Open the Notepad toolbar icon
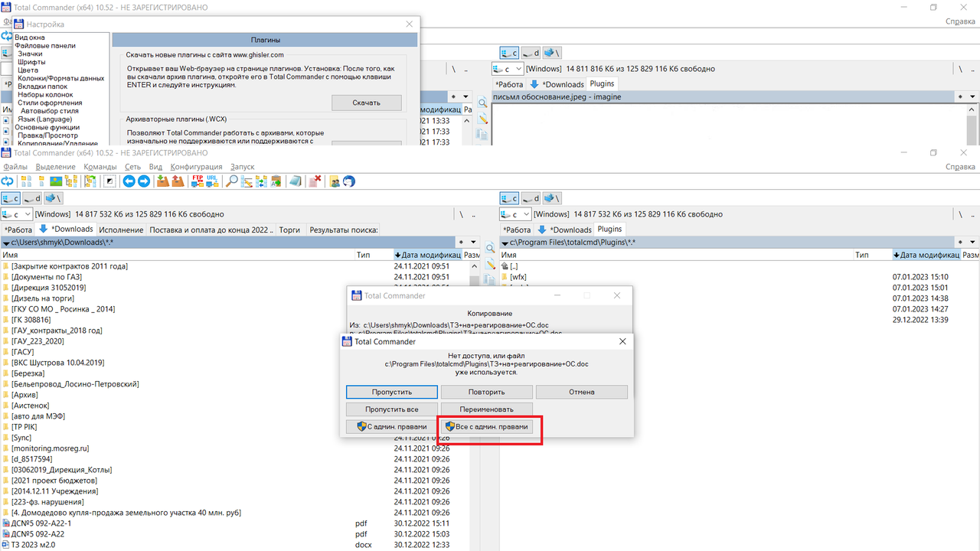Viewport: 980px width, 551px height. (x=296, y=181)
